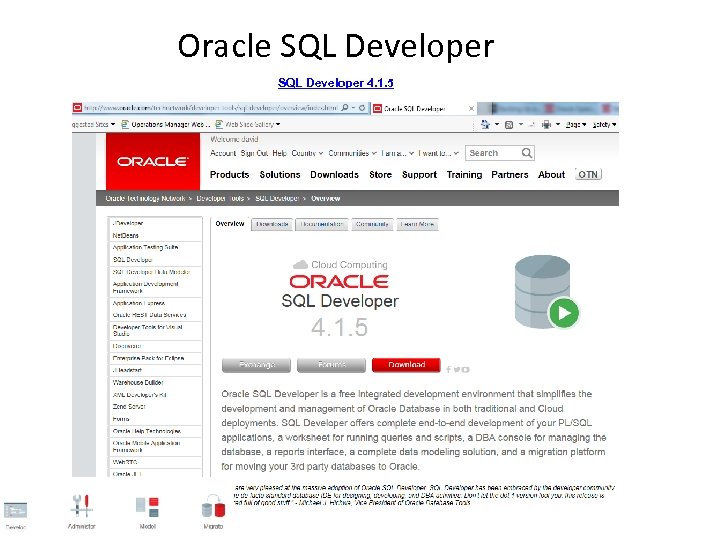Expand the I want to... dropdown
The image size is (720, 540).
(x=438, y=153)
